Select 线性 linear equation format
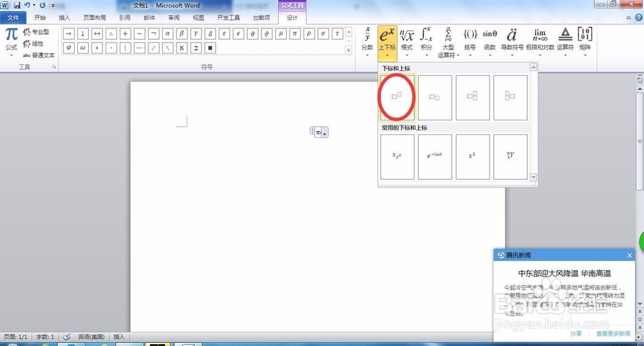Viewport: 644px width, 346px height. point(33,44)
